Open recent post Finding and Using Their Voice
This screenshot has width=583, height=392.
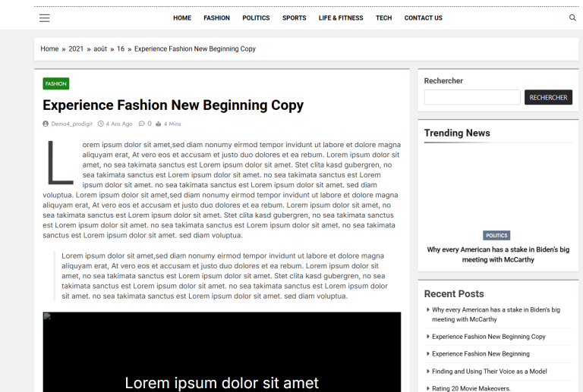click(x=489, y=372)
